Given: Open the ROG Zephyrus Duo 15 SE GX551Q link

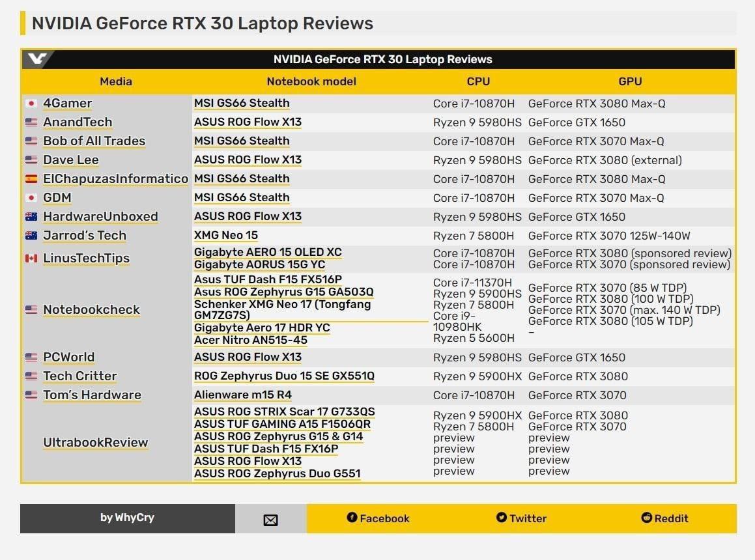Looking at the screenshot, I should (284, 376).
